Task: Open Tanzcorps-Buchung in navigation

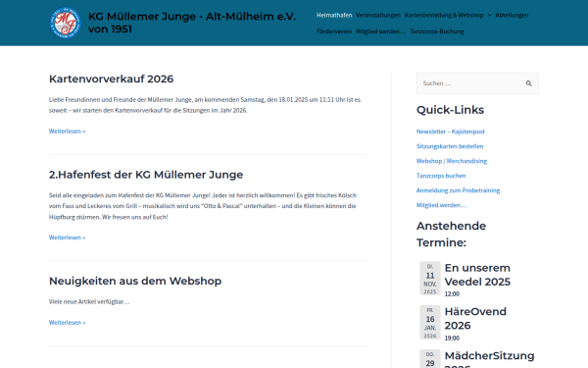Action: point(437,31)
